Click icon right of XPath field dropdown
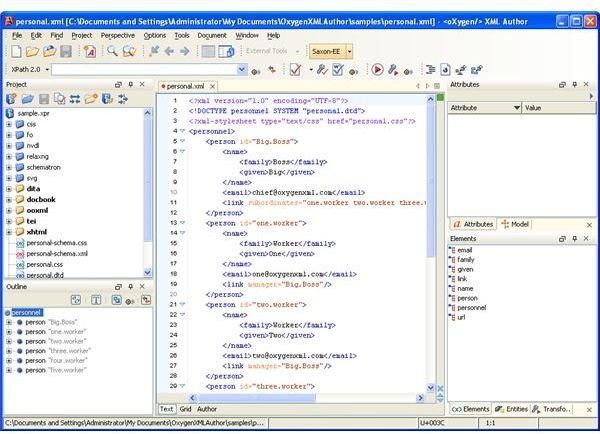 (255, 71)
